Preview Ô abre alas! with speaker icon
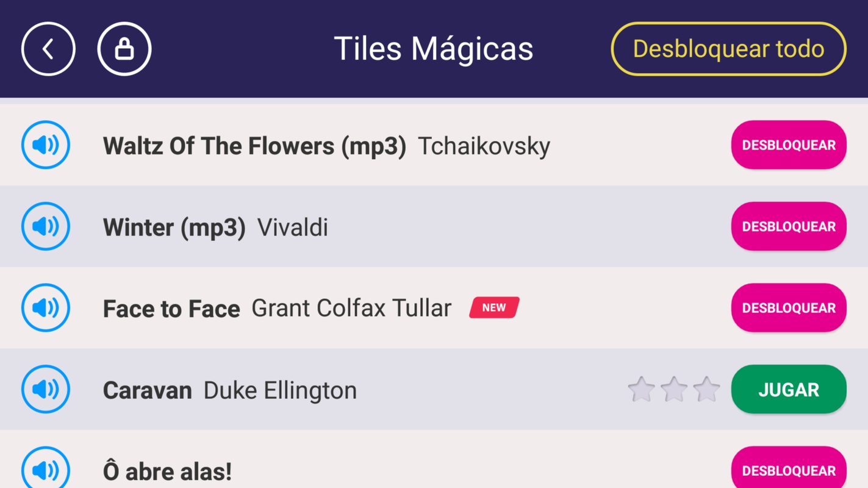 [46, 469]
